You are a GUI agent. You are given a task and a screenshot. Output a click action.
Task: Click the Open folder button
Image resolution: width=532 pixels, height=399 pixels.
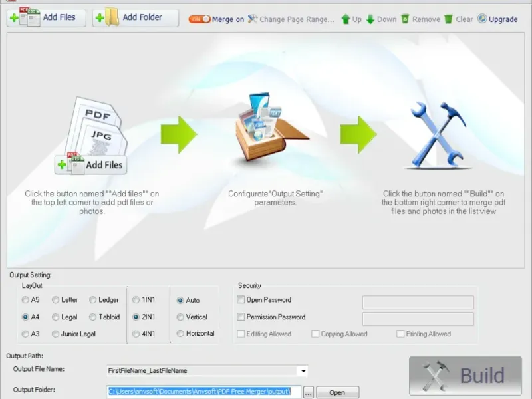coord(338,392)
